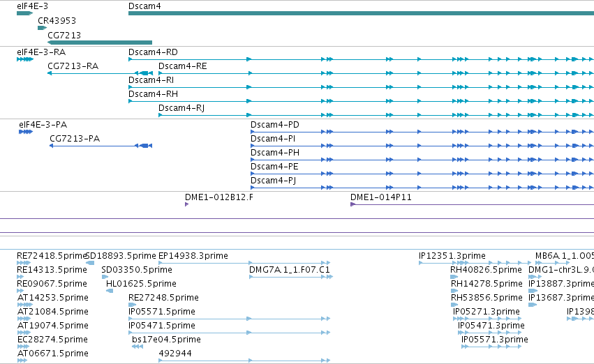
Task: Click the SD18893.5prime EST label
Action: click(x=121, y=256)
